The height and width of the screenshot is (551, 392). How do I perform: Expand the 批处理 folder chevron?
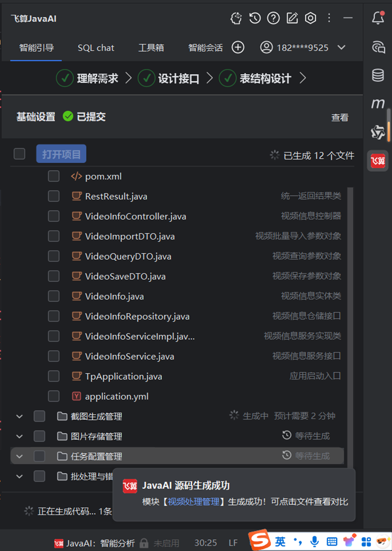pyautogui.click(x=19, y=476)
